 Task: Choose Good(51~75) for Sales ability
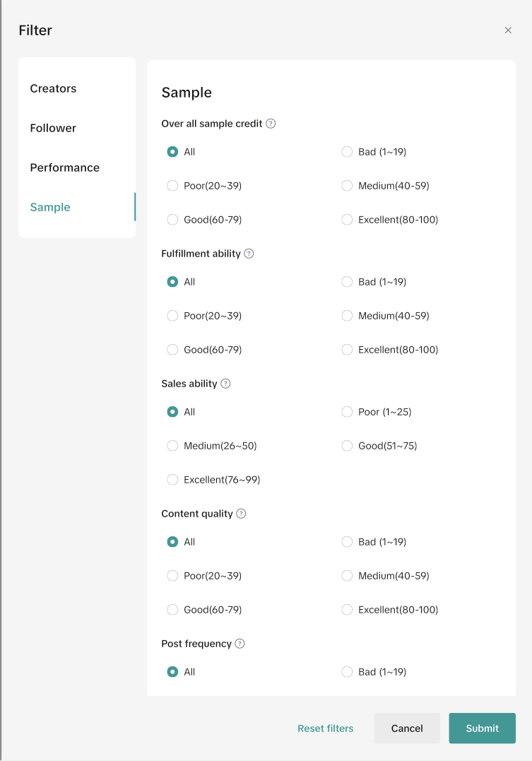click(x=347, y=446)
